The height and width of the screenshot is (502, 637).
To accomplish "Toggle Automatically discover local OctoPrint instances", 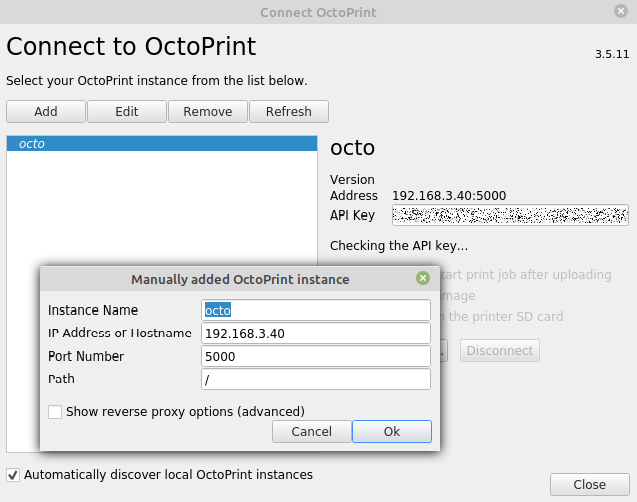I will point(13,475).
